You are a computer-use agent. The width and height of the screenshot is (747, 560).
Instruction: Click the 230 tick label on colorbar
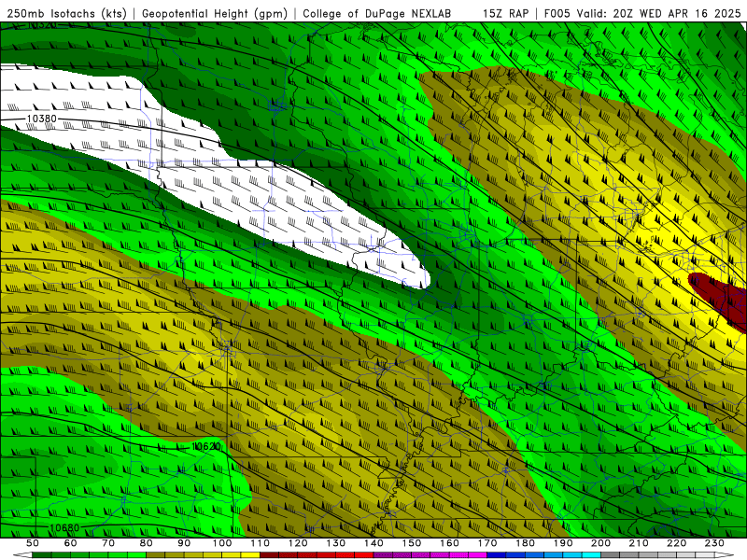(x=714, y=543)
